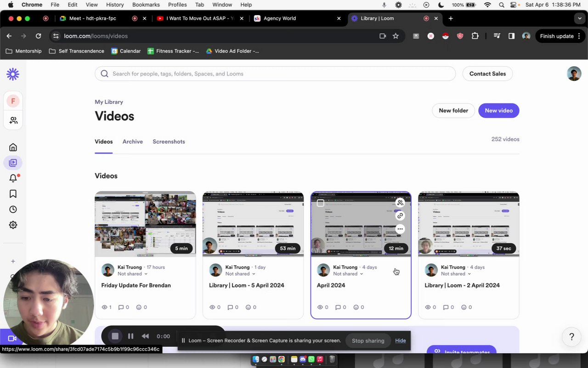Screen dimensions: 588x368
Task: Pause the Loom recording
Action: (130, 336)
